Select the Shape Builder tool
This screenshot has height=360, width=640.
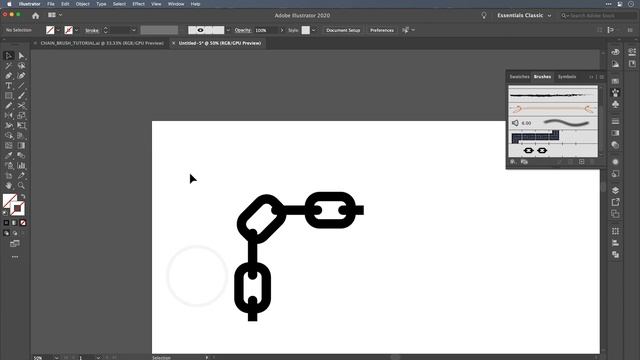(x=9, y=136)
